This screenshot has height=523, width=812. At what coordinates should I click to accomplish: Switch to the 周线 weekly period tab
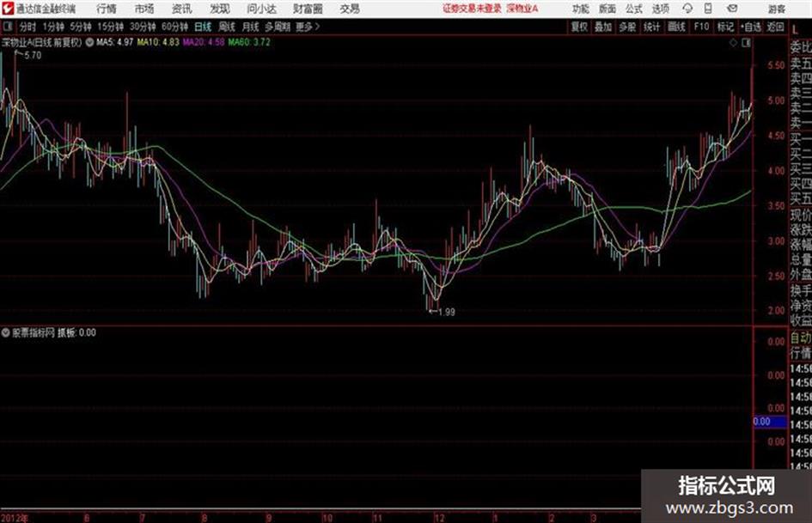pos(227,27)
